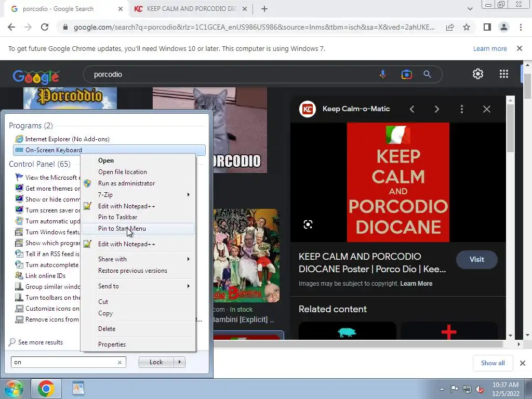The height and width of the screenshot is (399, 532).
Task: Expand the Share with submenu
Action: tap(138, 259)
